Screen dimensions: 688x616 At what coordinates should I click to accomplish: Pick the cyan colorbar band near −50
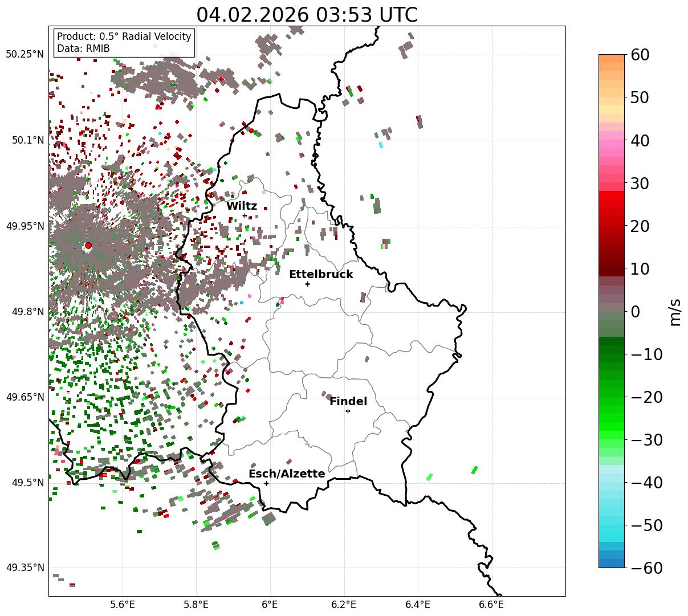point(612,529)
